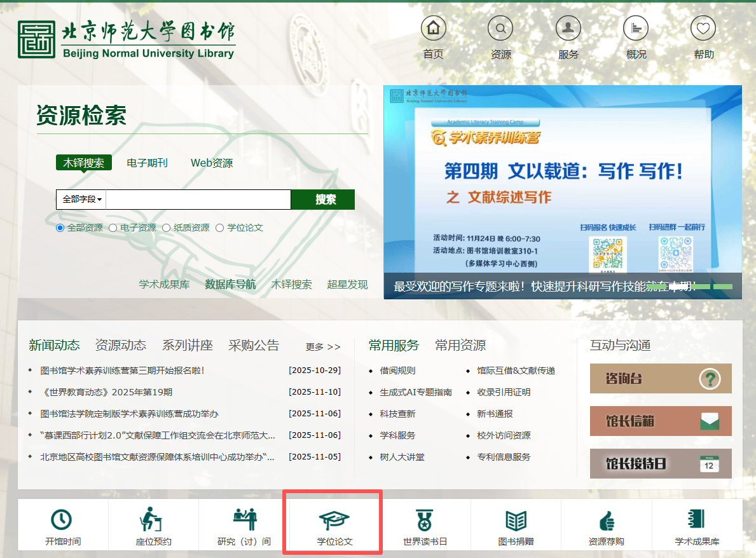Open the 资源 magnifier icon in top navigation
The width and height of the screenshot is (756, 558).
point(500,29)
